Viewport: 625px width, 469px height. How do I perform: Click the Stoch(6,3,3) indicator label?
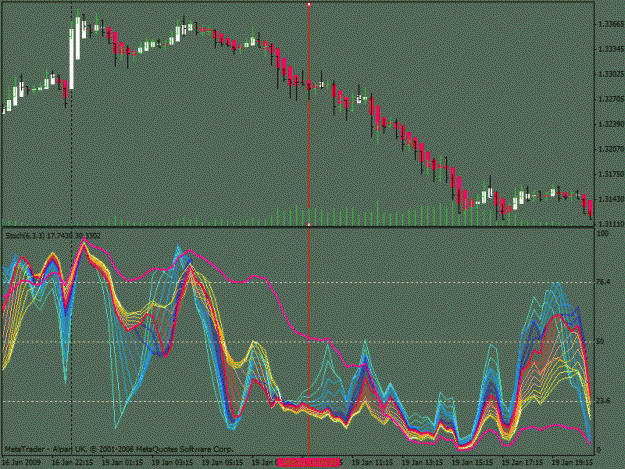[x=53, y=236]
